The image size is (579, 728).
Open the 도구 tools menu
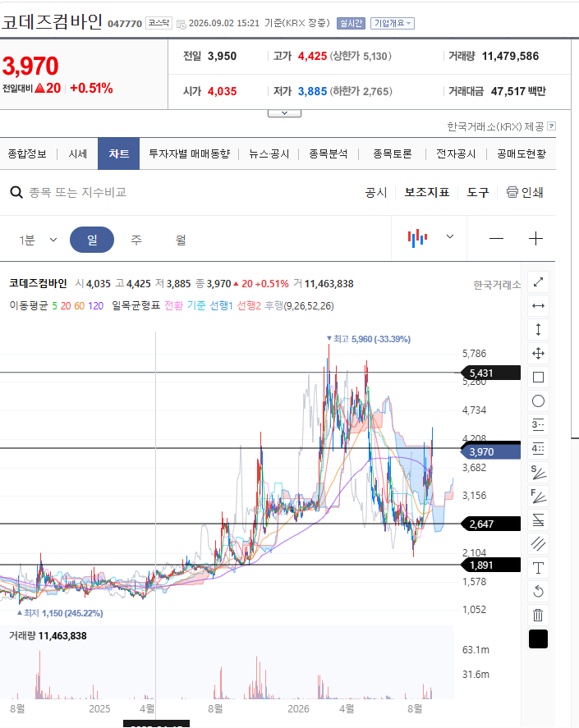click(478, 192)
